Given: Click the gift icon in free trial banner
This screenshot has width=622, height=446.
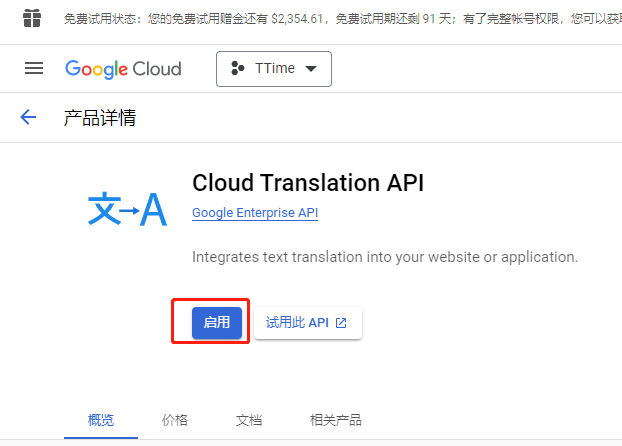Looking at the screenshot, I should 32,18.
